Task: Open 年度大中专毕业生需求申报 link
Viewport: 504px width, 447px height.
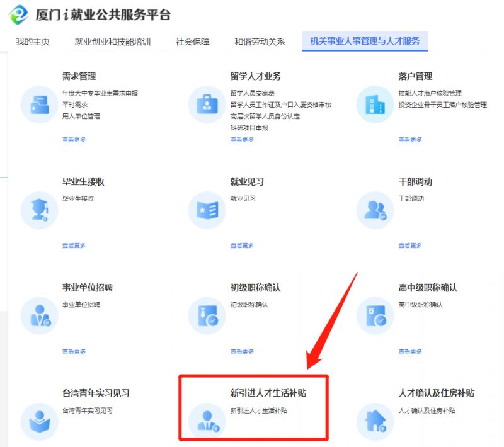Action: [x=100, y=93]
